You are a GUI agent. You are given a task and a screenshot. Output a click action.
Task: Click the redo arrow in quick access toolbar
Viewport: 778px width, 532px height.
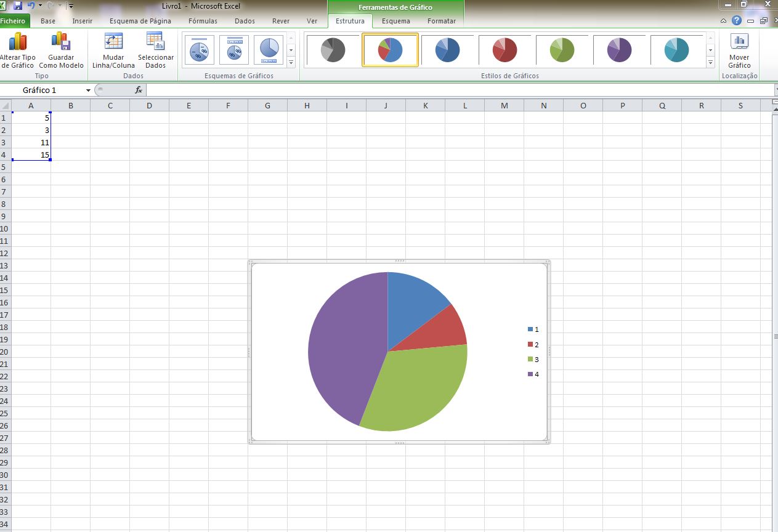(x=51, y=6)
